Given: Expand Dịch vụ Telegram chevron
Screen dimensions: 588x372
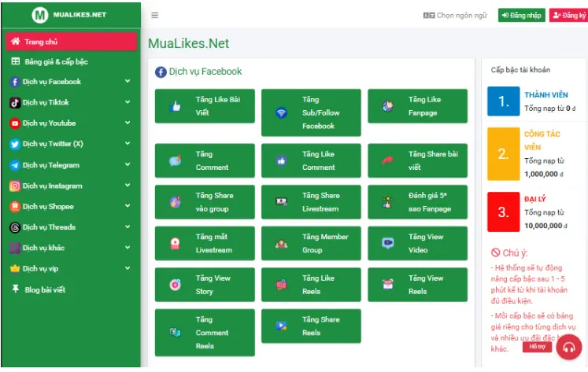Looking at the screenshot, I should click(x=128, y=164).
